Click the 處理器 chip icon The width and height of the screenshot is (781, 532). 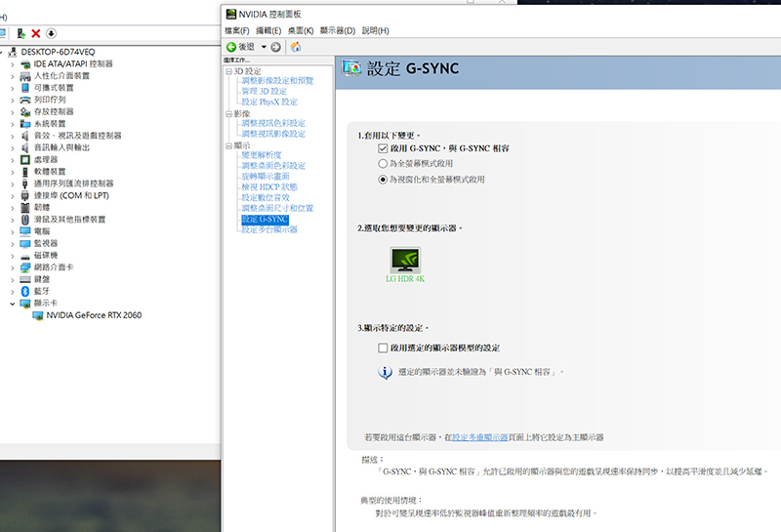25,160
